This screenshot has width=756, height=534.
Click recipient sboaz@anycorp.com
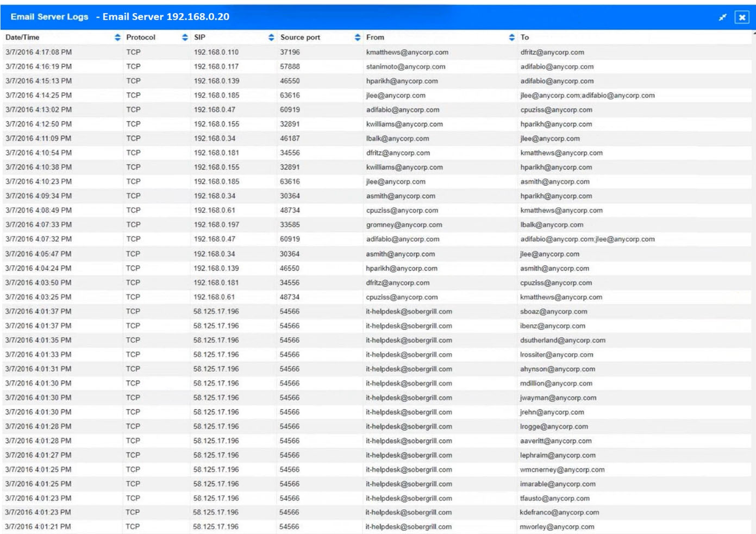[553, 312]
